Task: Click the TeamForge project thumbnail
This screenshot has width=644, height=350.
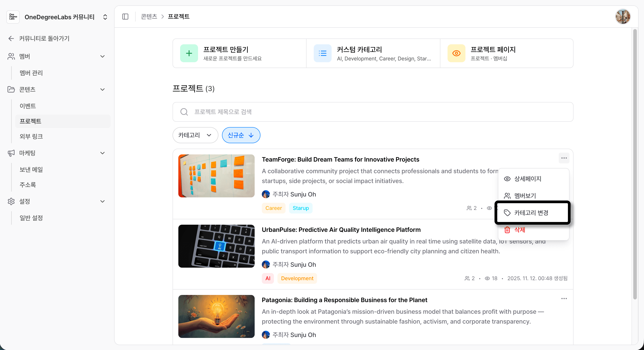Action: click(216, 176)
